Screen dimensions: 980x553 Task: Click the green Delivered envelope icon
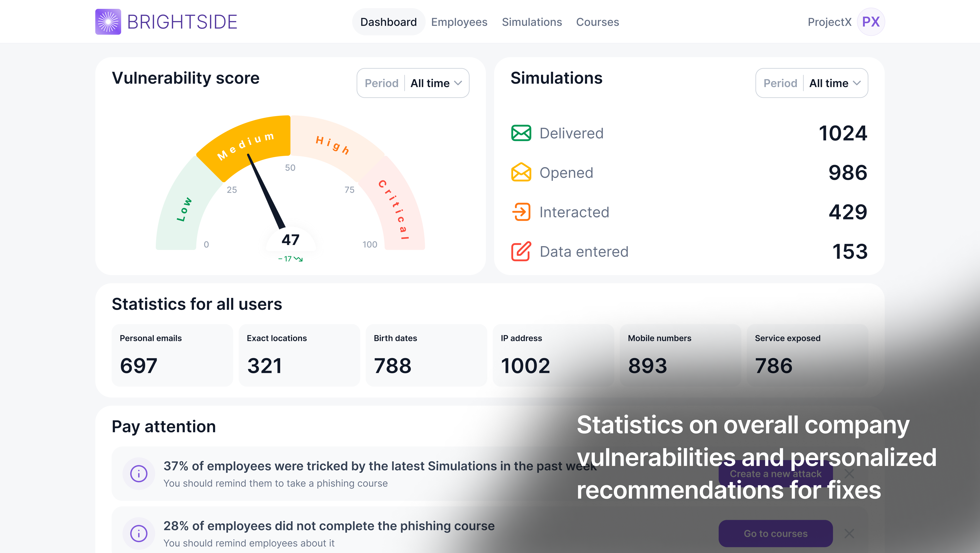click(521, 133)
